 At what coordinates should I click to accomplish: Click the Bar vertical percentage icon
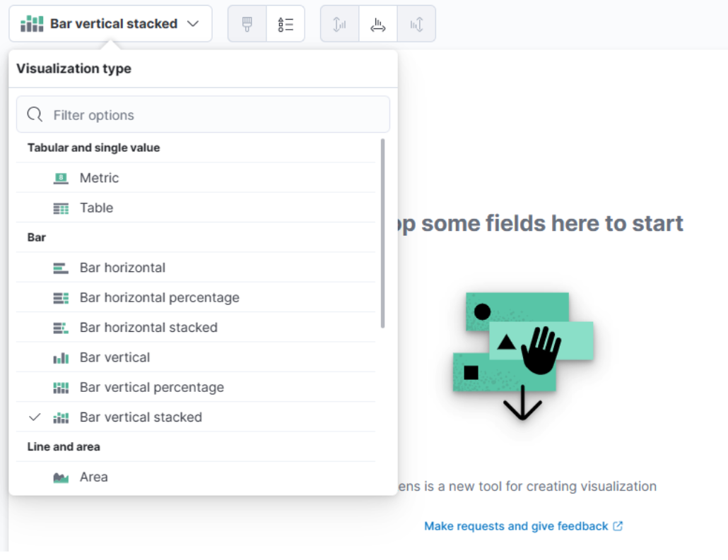click(61, 387)
